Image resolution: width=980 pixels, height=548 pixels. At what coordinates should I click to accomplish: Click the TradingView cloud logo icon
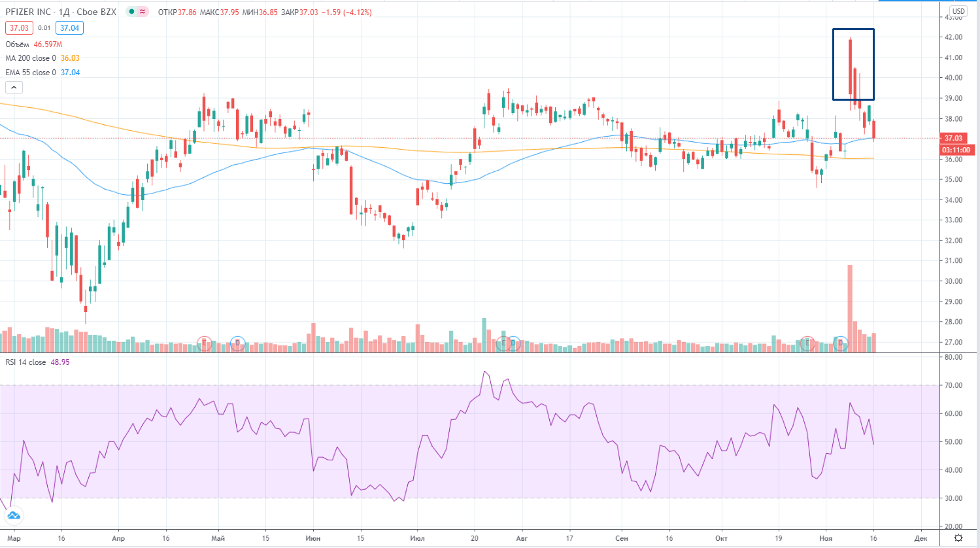[x=13, y=516]
